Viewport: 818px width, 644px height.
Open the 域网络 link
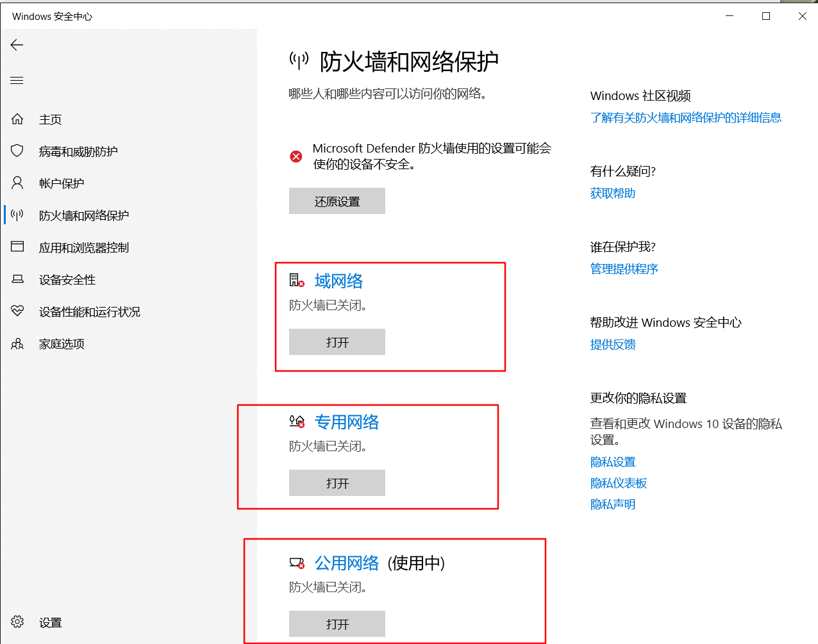click(x=338, y=281)
